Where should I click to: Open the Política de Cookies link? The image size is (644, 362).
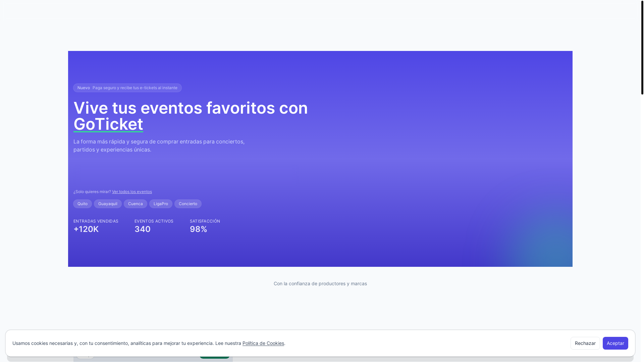pyautogui.click(x=263, y=343)
